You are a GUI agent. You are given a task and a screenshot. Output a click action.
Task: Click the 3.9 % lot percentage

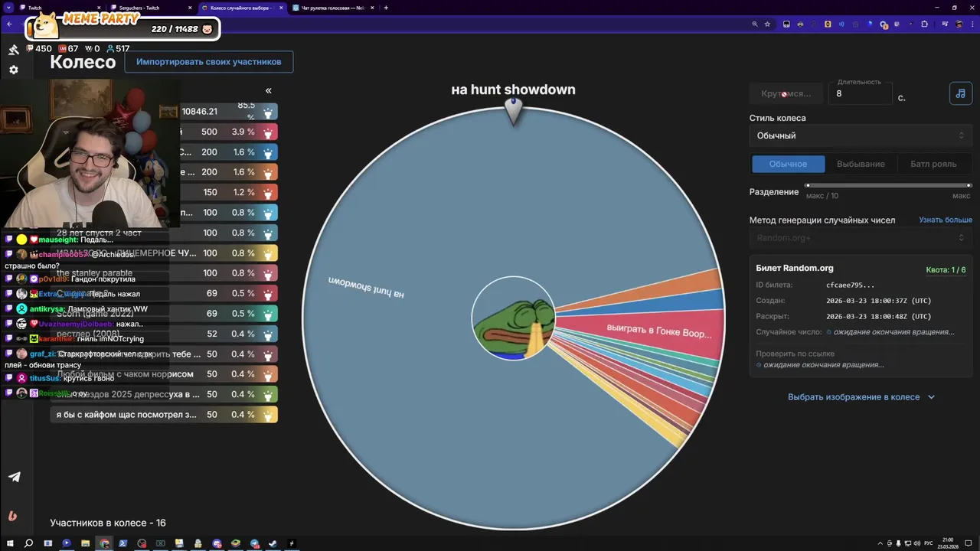pos(243,132)
